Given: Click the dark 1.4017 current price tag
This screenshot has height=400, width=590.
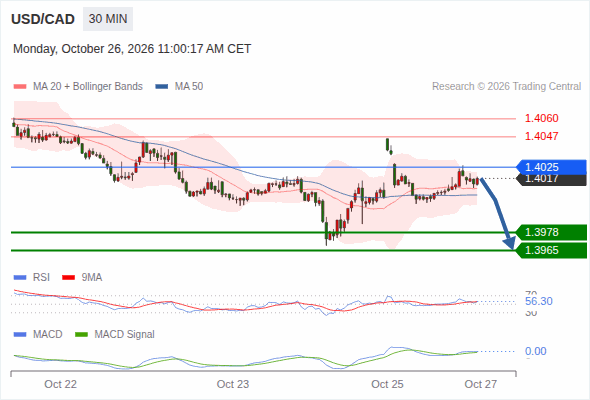Looking at the screenshot, I should 551,180.
